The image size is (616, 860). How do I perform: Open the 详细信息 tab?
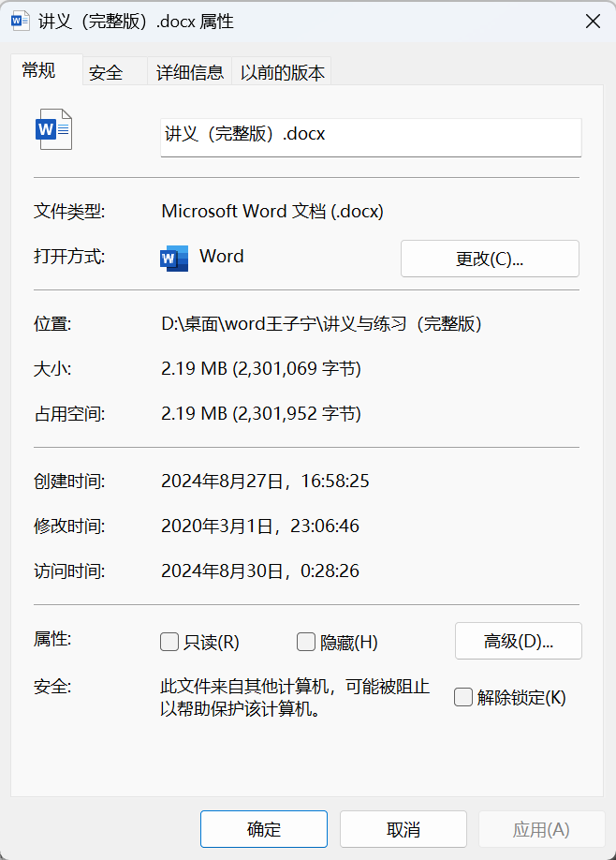[x=190, y=72]
